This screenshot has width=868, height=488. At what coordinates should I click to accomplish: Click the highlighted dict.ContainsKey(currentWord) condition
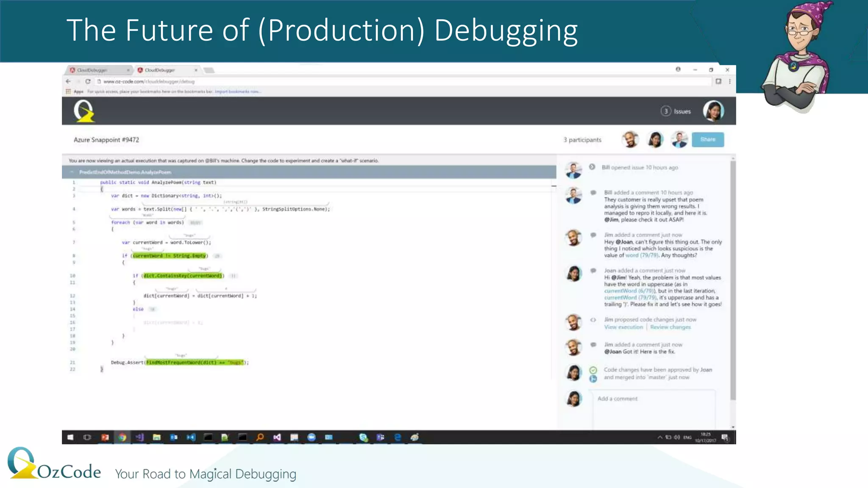pyautogui.click(x=183, y=276)
